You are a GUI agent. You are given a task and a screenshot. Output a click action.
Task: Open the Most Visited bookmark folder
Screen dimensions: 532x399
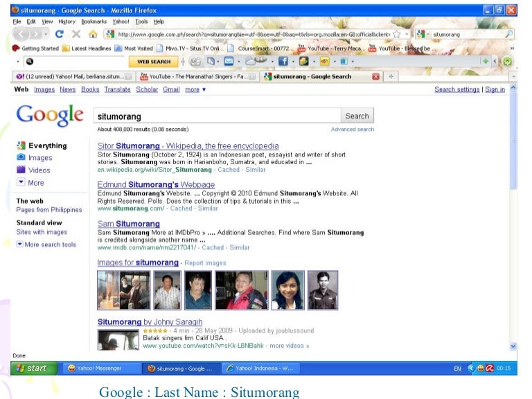(134, 48)
